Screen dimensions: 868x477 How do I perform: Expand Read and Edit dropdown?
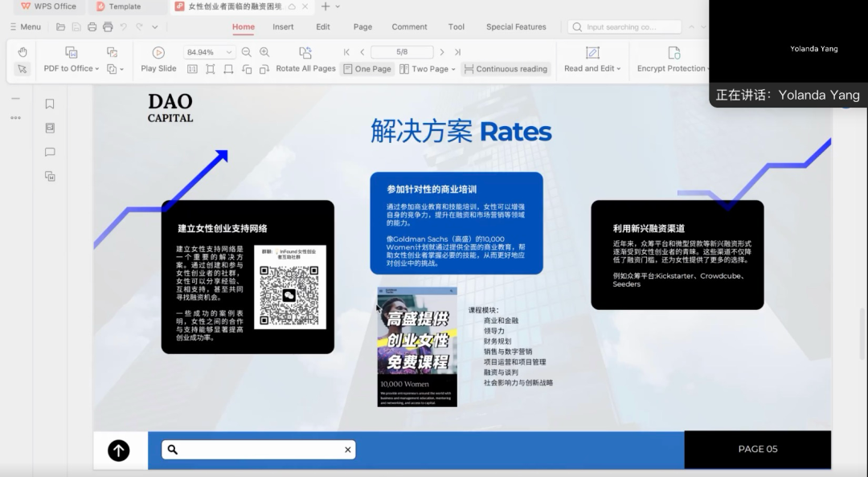tap(592, 68)
